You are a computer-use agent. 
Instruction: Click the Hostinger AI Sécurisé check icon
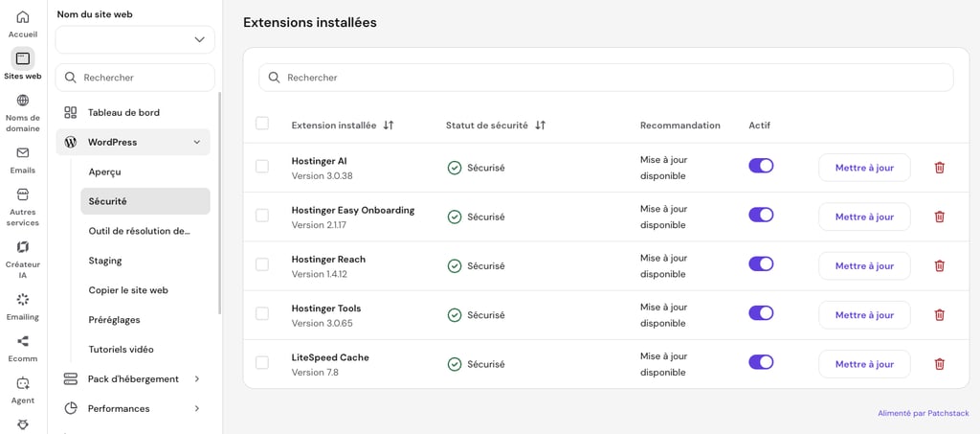(x=455, y=168)
